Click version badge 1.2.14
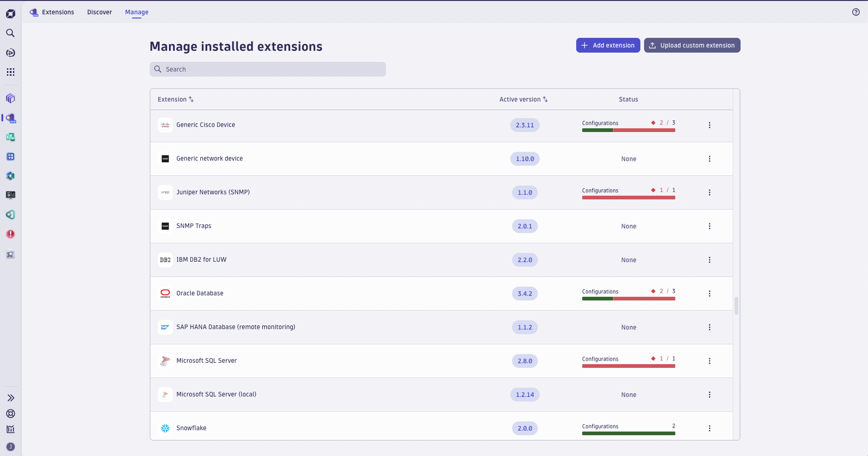The height and width of the screenshot is (456, 868). pos(525,395)
